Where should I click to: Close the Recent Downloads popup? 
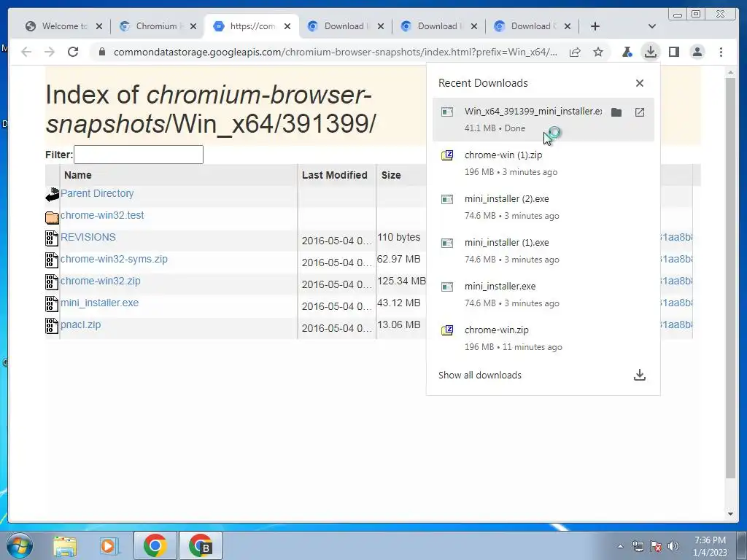pos(639,83)
